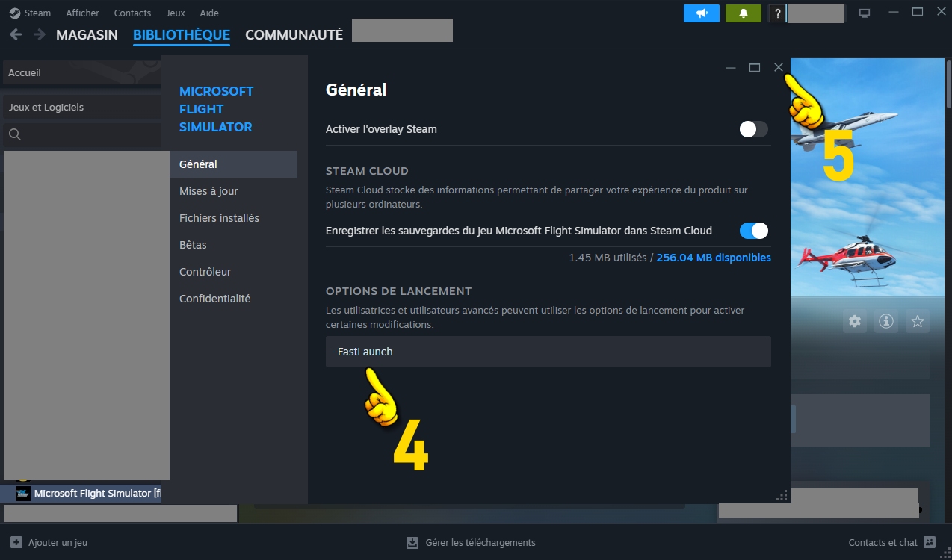Close the properties dialog

click(x=779, y=67)
